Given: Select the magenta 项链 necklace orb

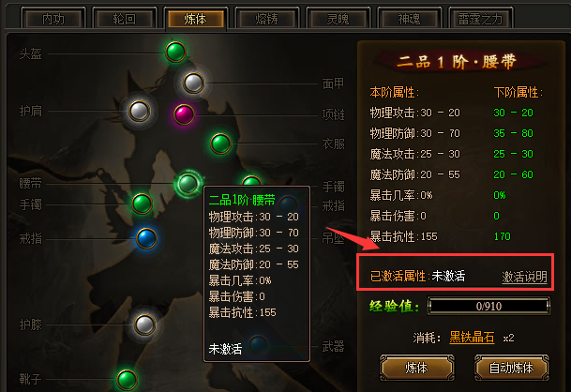Looking at the screenshot, I should (184, 114).
